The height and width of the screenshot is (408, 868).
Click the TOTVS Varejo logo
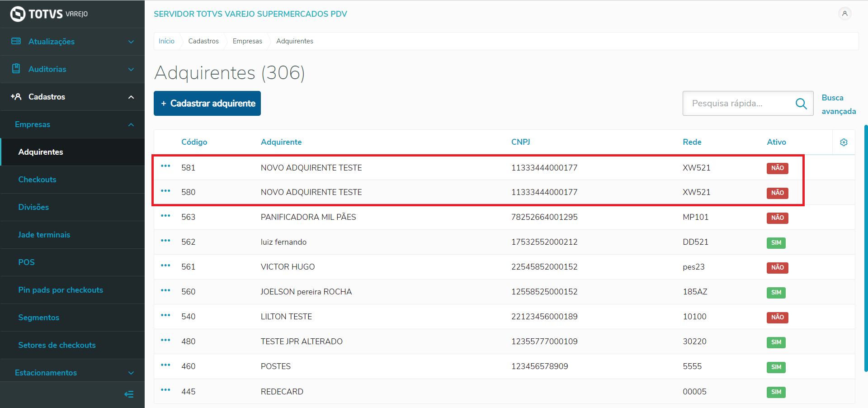[x=49, y=14]
